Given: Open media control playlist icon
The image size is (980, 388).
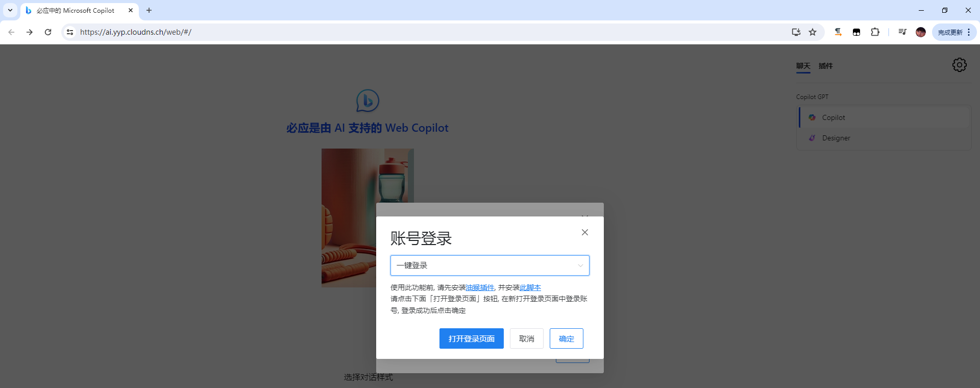Looking at the screenshot, I should (x=902, y=32).
